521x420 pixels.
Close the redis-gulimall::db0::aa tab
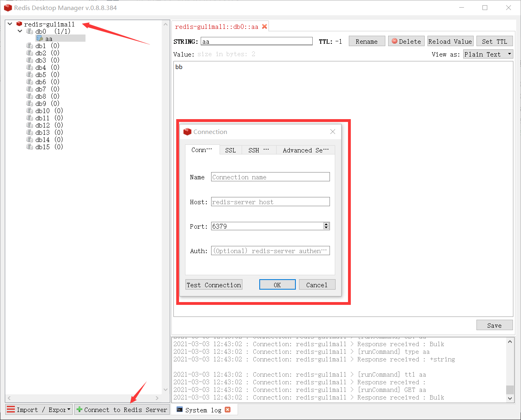click(265, 26)
